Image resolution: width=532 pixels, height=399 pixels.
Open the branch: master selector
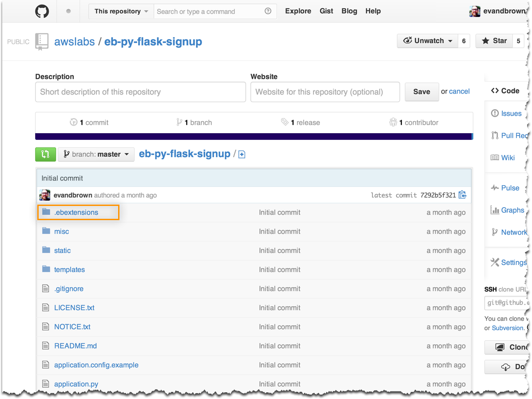[96, 154]
